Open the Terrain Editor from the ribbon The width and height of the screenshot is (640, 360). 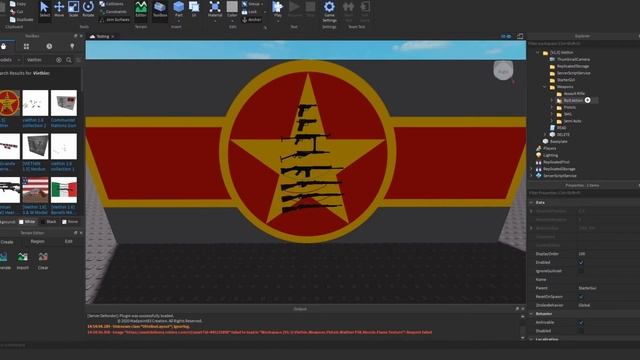141,9
